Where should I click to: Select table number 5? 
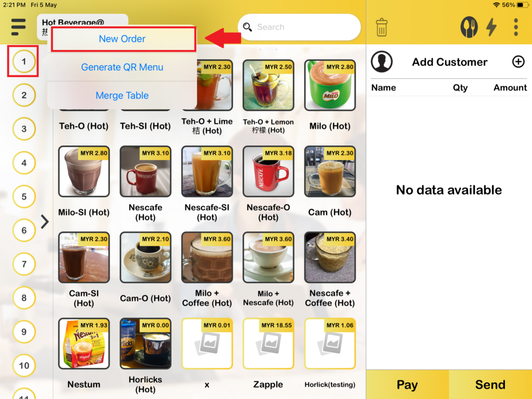tap(24, 196)
